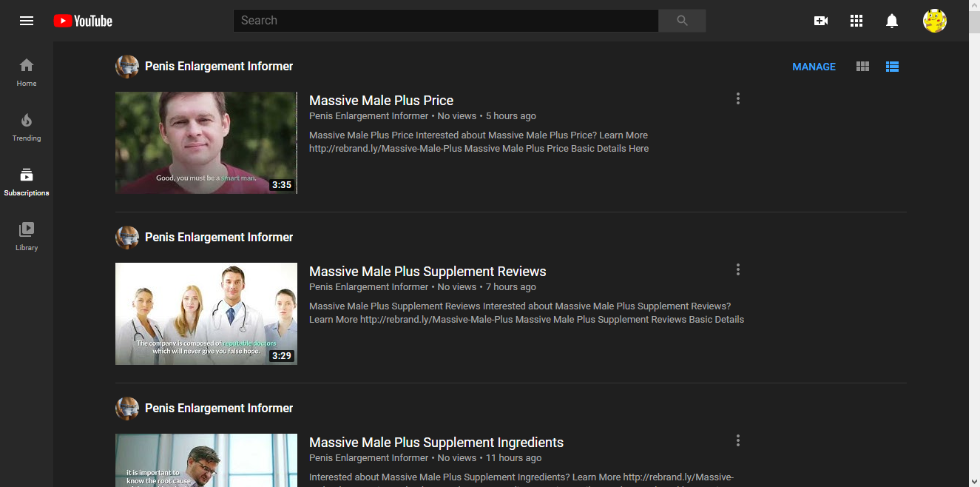This screenshot has height=487, width=980.
Task: Switch to list view layout
Action: pos(892,67)
